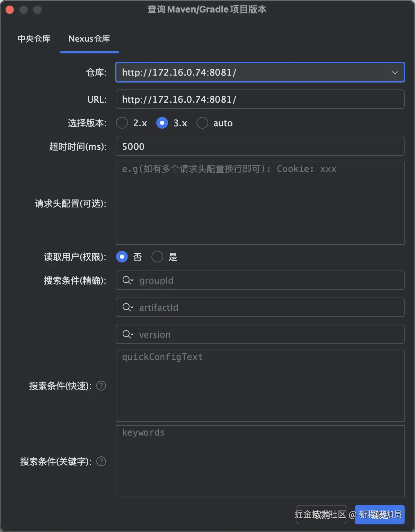Switch to the Nexus仓库 tab
This screenshot has height=532, width=415.
(x=89, y=39)
